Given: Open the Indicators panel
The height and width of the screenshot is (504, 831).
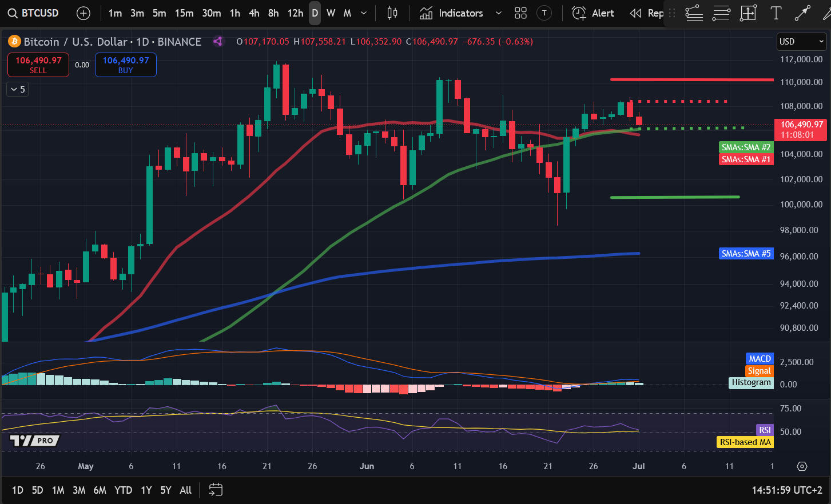Looking at the screenshot, I should tap(451, 13).
